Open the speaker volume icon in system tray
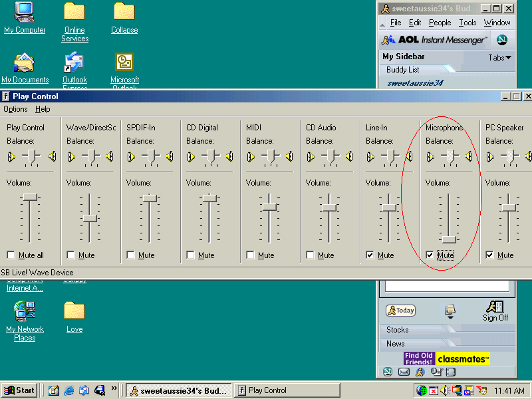Image resolution: width=532 pixels, height=399 pixels. [x=445, y=390]
